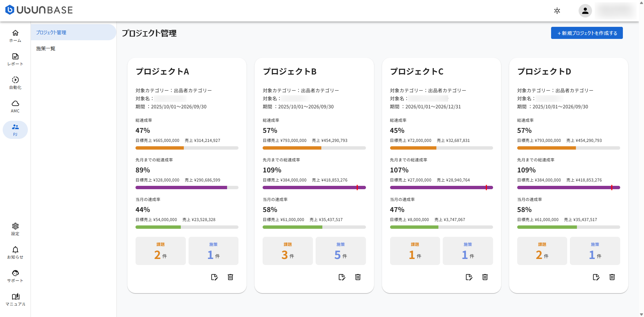Click the AMC cloud icon

point(15,106)
